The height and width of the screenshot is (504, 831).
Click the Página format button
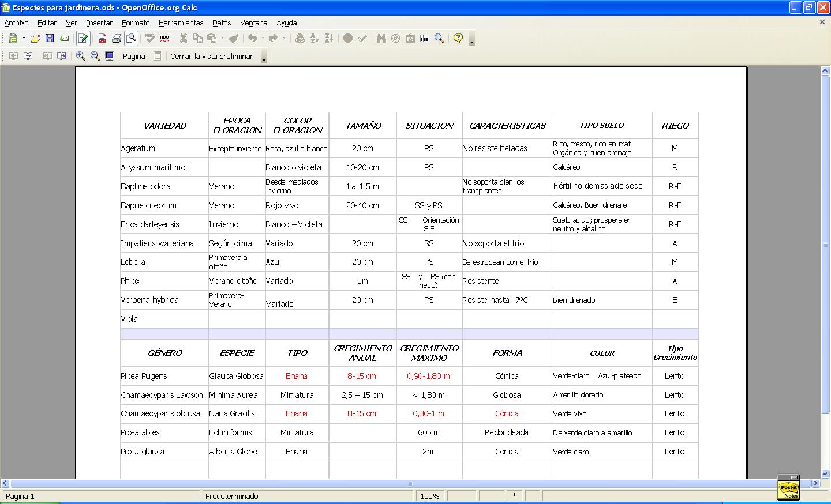tap(134, 56)
